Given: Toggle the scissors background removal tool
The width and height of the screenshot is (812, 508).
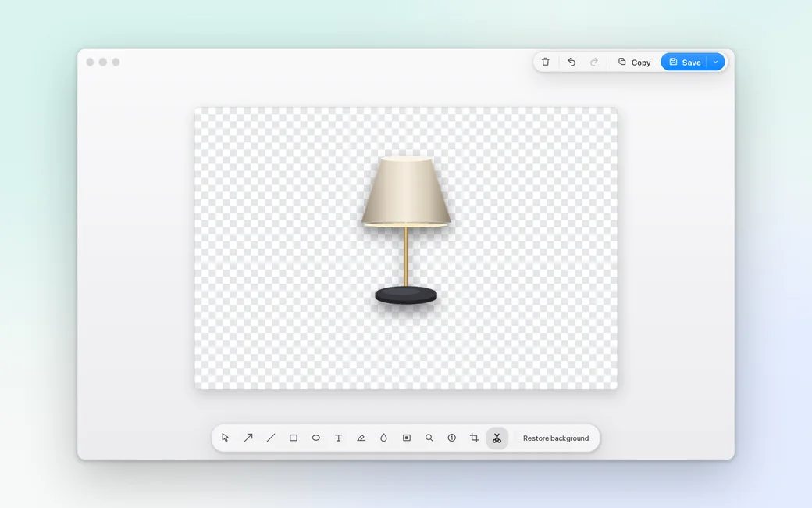Looking at the screenshot, I should coord(497,438).
